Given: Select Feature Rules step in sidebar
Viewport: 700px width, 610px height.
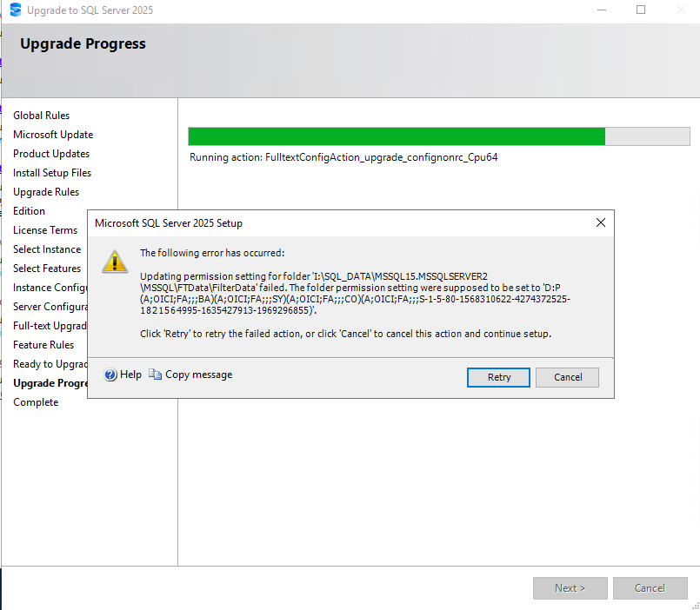Looking at the screenshot, I should 43,345.
